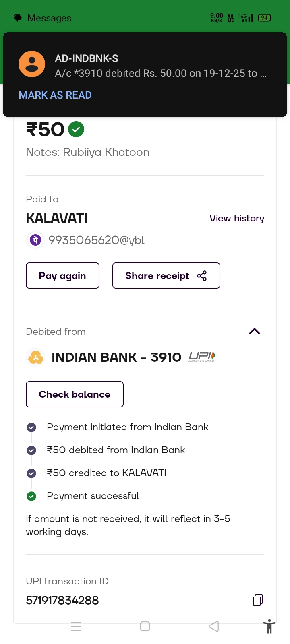
Task: Tap the Share receipt button
Action: pyautogui.click(x=166, y=276)
